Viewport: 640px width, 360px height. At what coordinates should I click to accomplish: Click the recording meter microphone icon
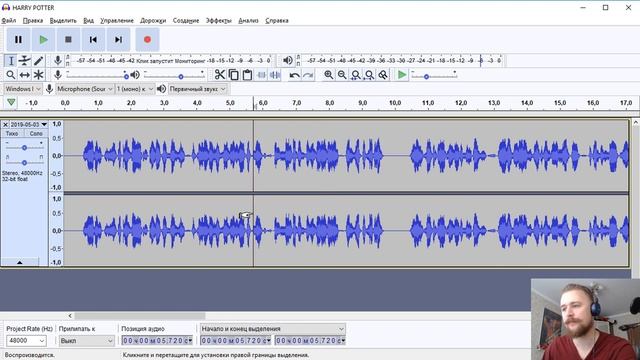click(x=58, y=61)
